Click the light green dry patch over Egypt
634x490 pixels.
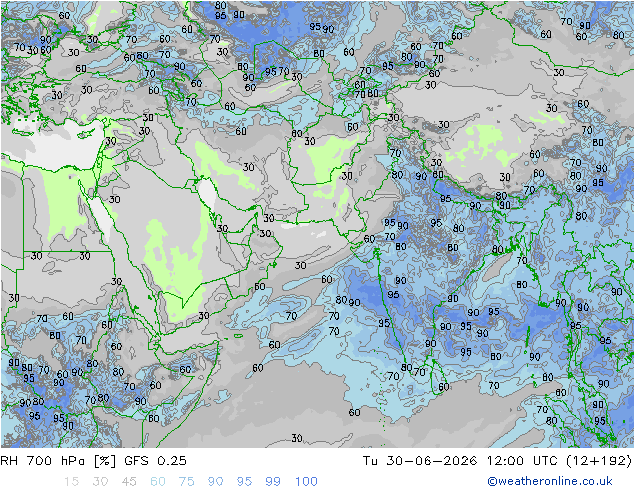point(65,202)
